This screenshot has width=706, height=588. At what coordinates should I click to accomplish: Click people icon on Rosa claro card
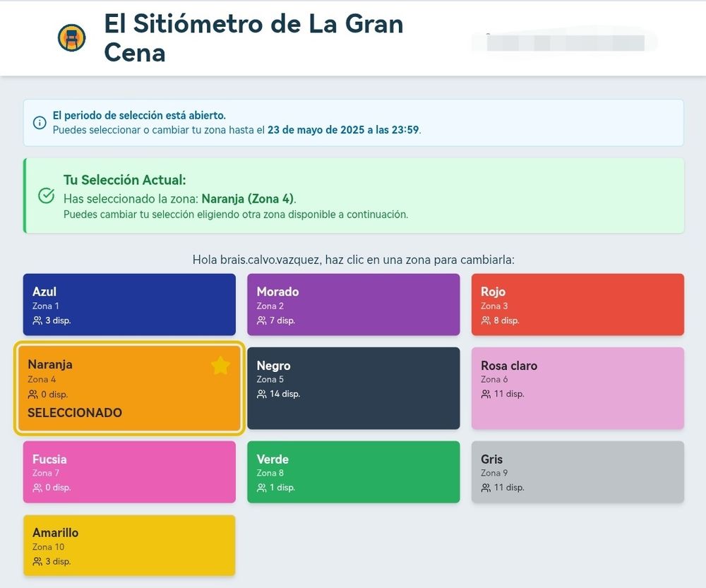point(486,394)
